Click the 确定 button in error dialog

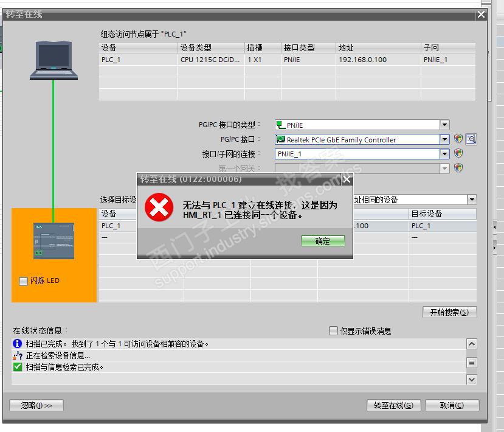(x=323, y=241)
